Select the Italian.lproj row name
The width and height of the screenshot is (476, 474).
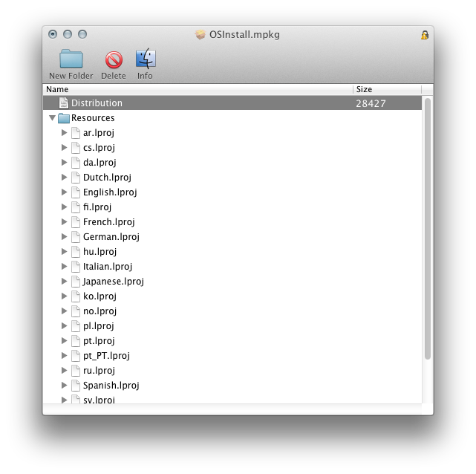[108, 267]
